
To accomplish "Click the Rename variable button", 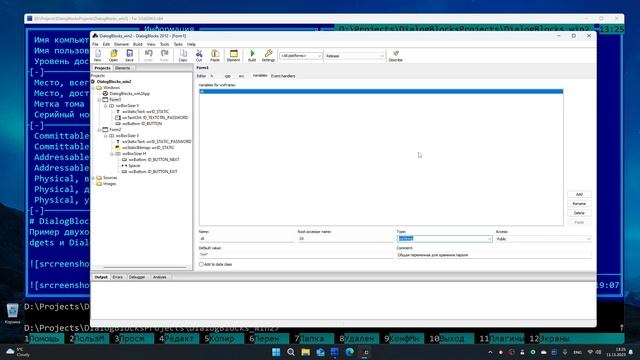I will pos(579,204).
